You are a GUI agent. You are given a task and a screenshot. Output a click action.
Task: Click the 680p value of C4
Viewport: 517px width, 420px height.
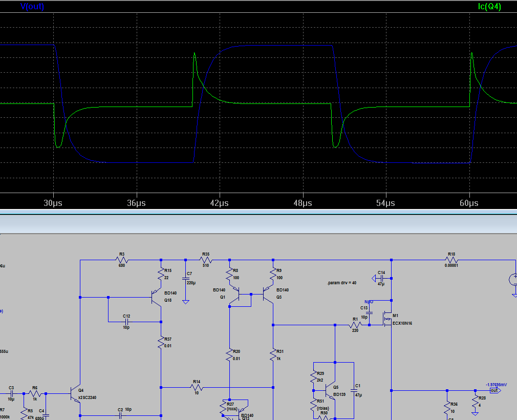[39, 418]
